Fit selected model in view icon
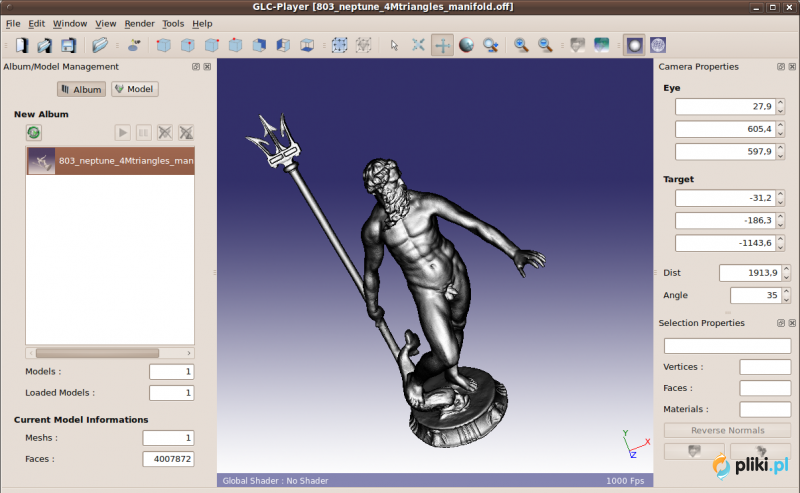This screenshot has width=800, height=493. coord(363,45)
